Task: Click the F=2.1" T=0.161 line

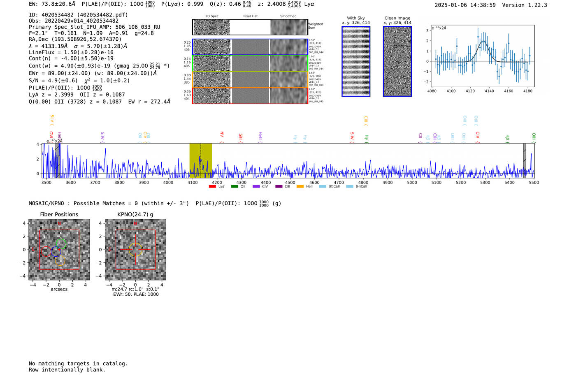Action: coord(91,33)
